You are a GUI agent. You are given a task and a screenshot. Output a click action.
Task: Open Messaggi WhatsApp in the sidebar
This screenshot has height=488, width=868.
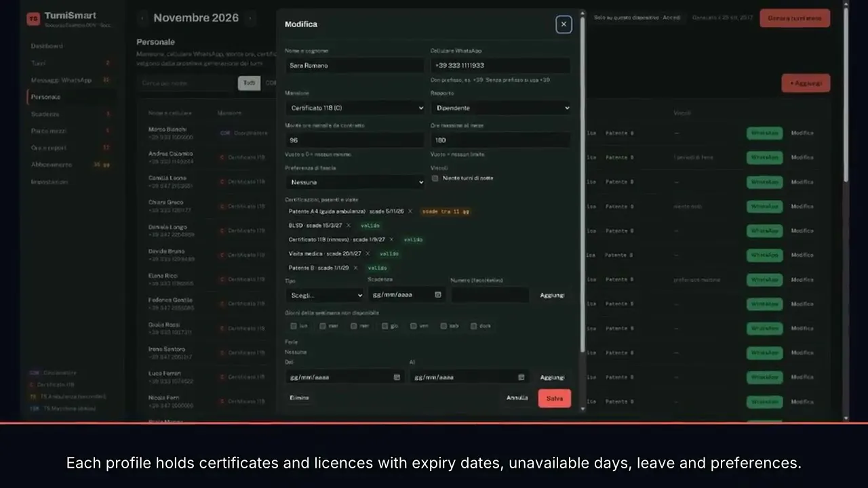61,80
